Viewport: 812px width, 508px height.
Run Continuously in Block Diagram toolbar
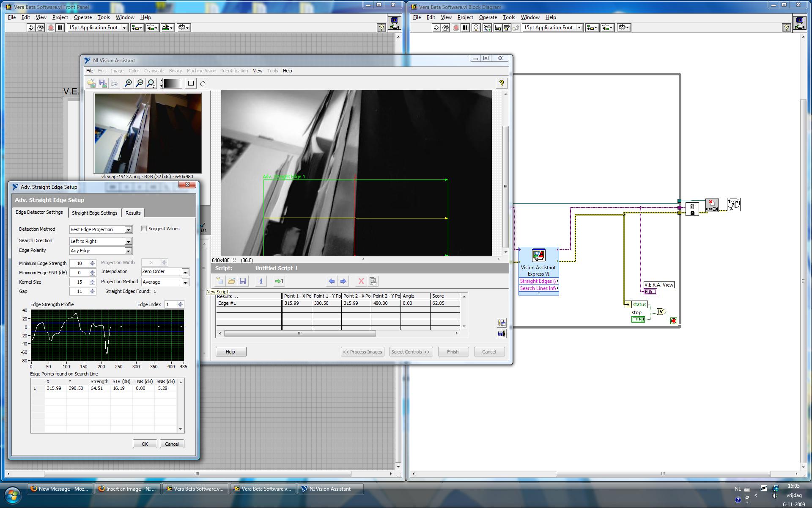(446, 28)
